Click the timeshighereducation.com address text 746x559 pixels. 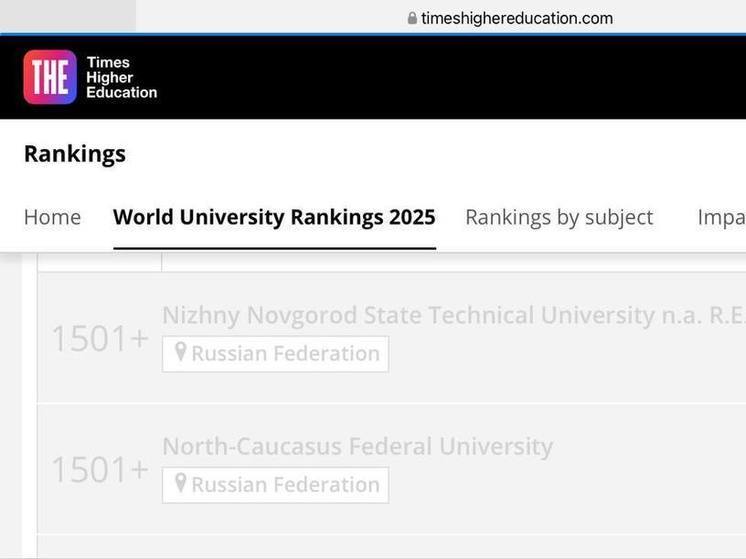click(517, 19)
